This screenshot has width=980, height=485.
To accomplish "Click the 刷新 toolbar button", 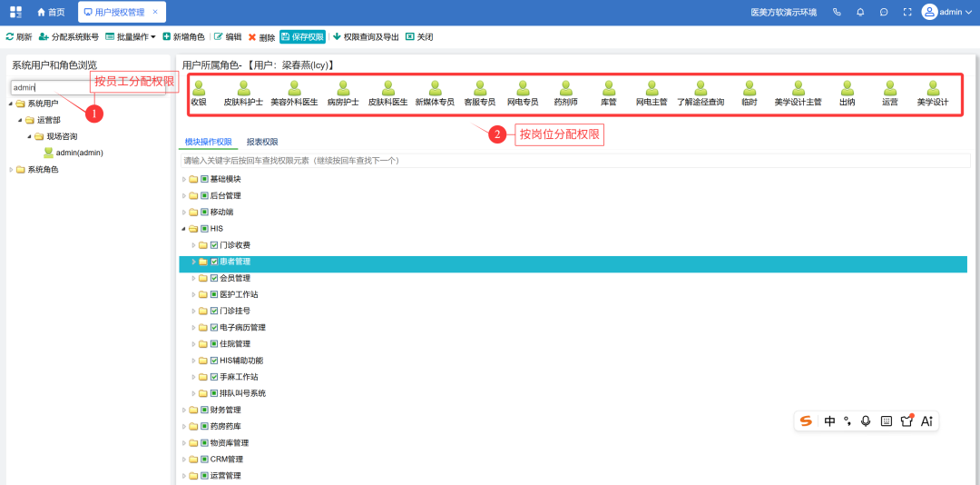I will pyautogui.click(x=19, y=37).
